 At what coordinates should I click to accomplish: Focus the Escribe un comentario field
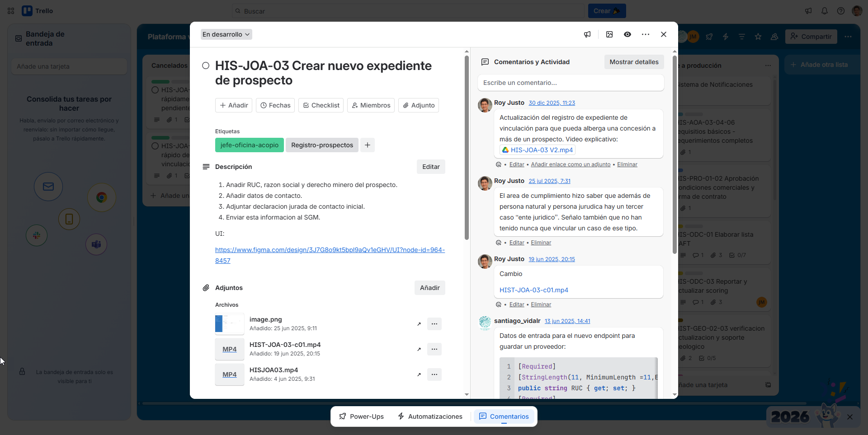pos(571,83)
